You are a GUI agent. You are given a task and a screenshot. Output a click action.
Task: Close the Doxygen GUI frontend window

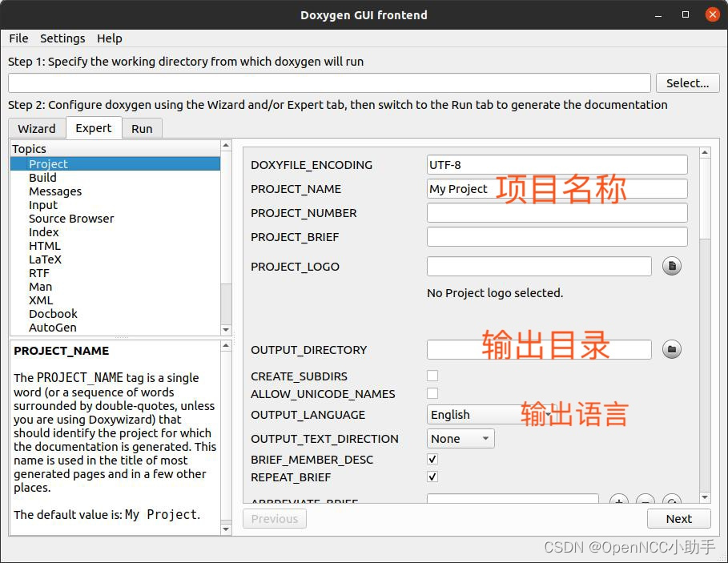tap(712, 15)
